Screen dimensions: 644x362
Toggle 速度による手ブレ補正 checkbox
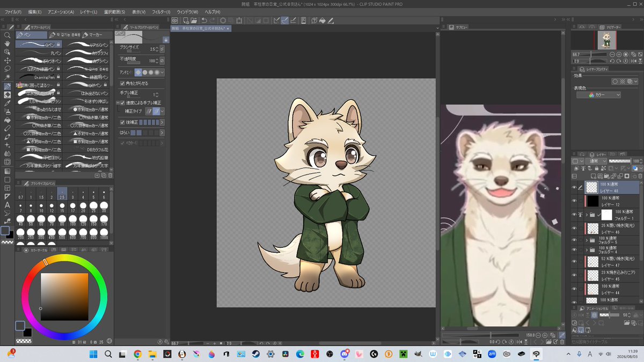(122, 102)
